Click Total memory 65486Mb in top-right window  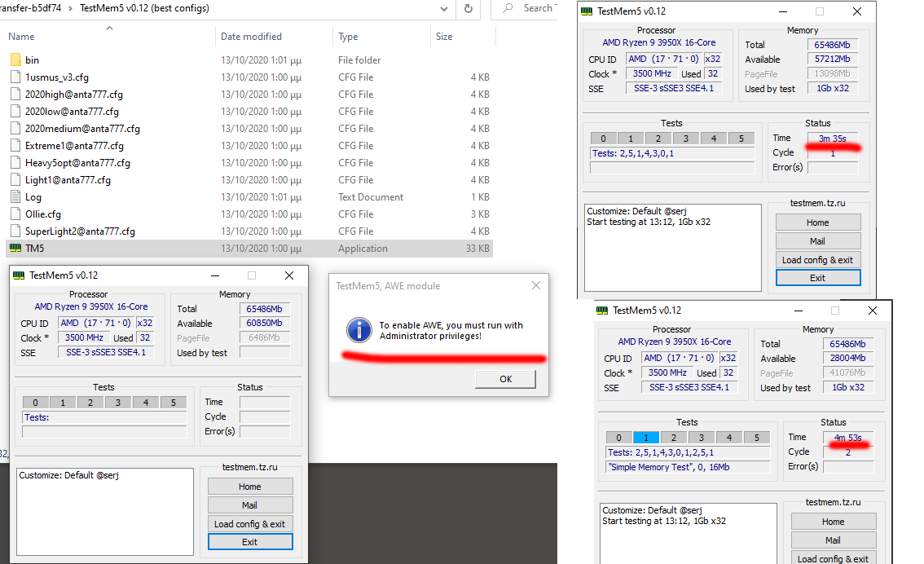832,45
